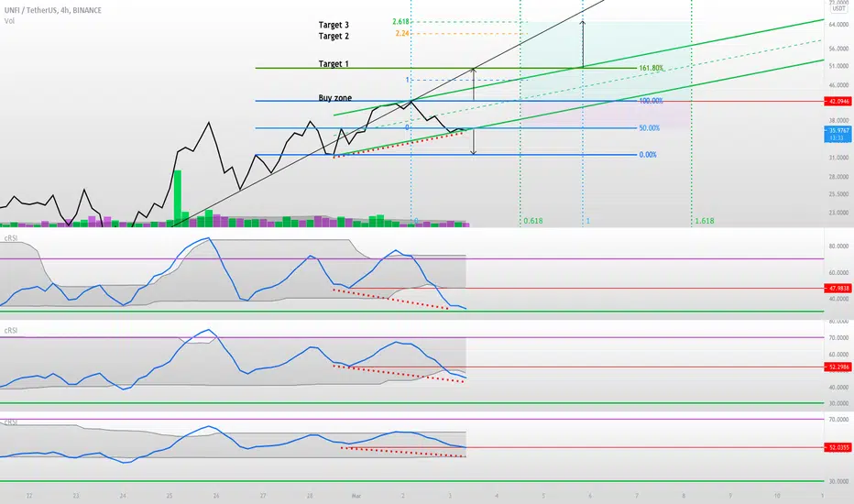Click the 100.00% Fibonacci level label

pos(651,101)
